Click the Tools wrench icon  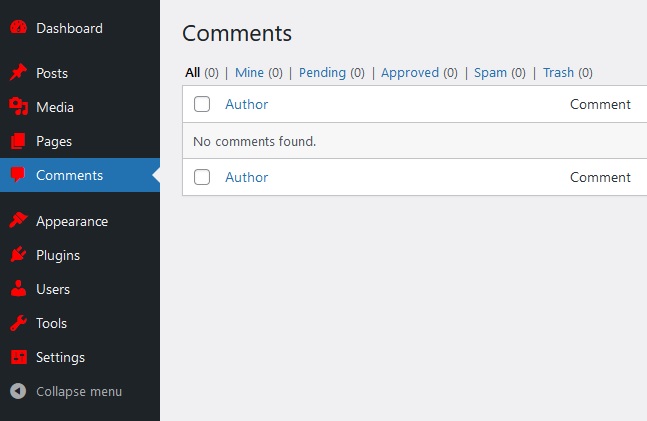click(x=18, y=323)
